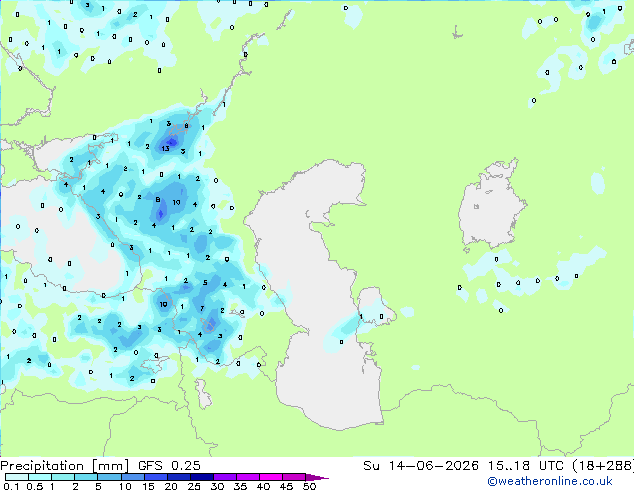Screen dimensions: 634x490
Task: Click the legend label '0.5'
Action: (x=35, y=486)
